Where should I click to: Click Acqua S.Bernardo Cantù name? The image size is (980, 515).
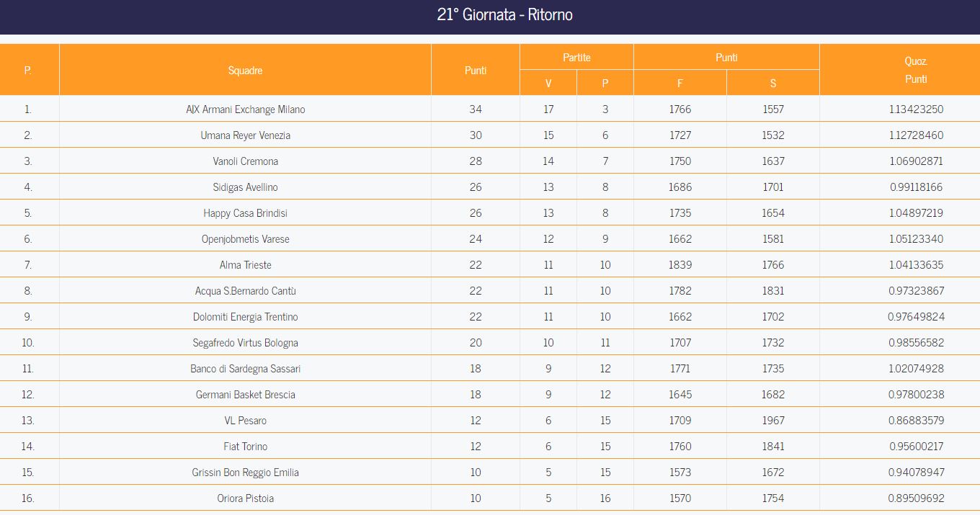pos(246,291)
